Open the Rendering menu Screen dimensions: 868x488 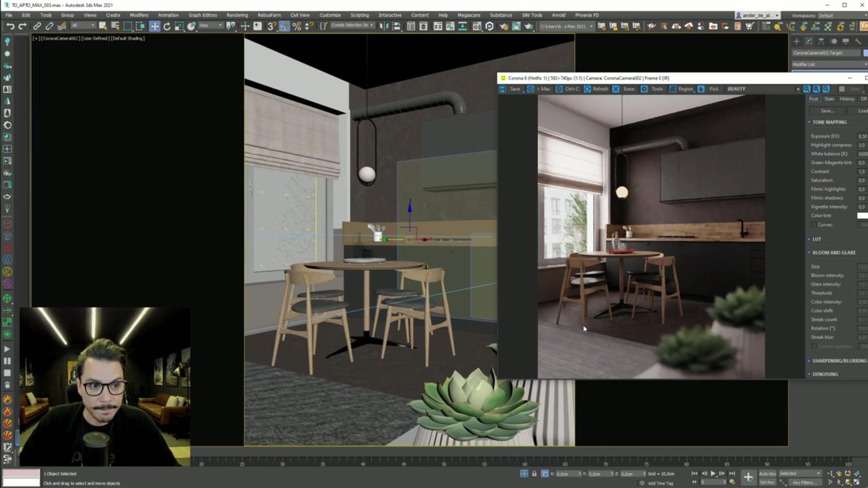coord(237,15)
